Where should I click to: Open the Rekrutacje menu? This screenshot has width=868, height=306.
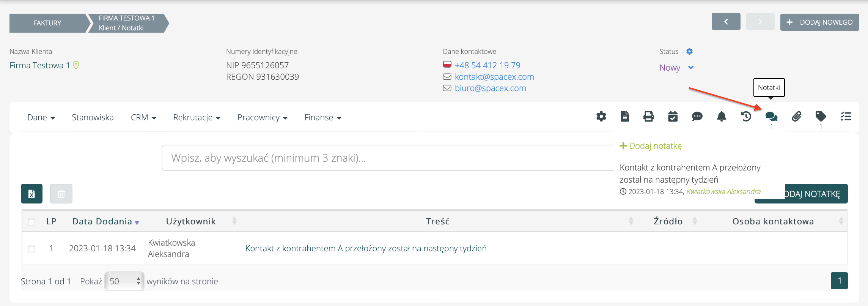(197, 118)
